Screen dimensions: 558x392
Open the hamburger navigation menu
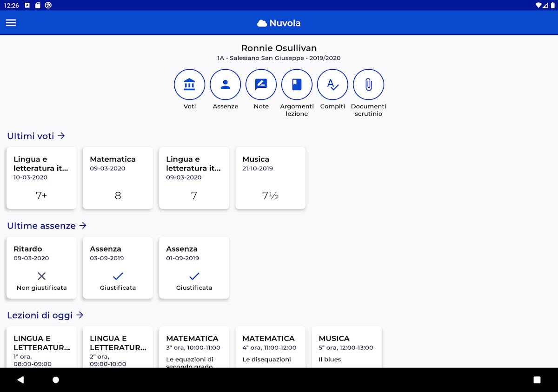click(11, 23)
